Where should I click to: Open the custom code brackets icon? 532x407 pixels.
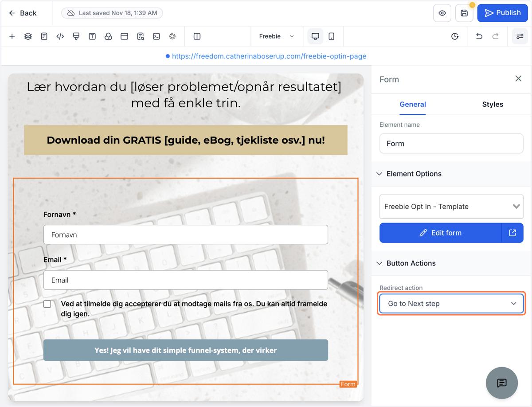pyautogui.click(x=60, y=36)
